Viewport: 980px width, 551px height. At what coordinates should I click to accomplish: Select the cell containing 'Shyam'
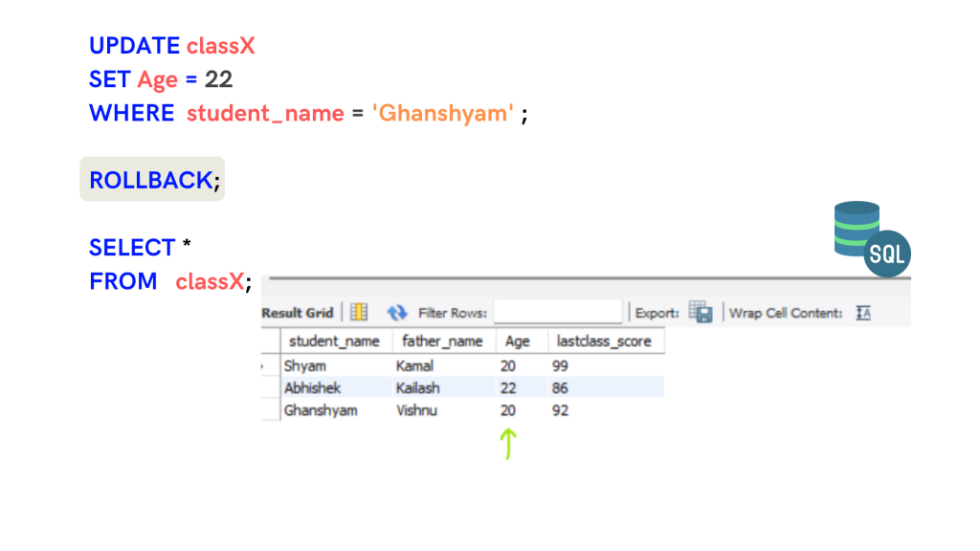[336, 365]
